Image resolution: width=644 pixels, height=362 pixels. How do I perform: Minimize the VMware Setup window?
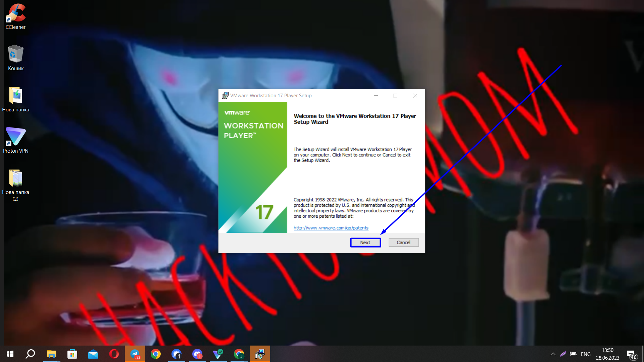376,96
